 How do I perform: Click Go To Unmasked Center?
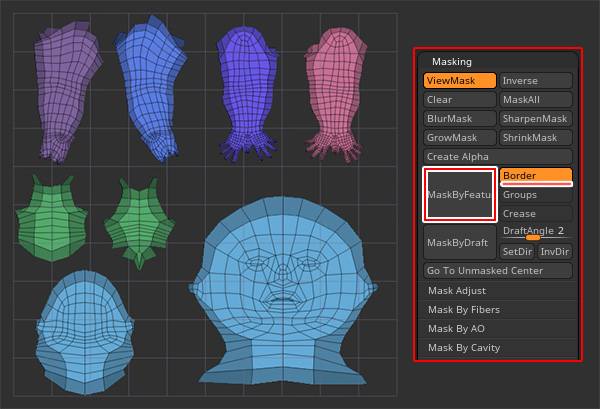point(497,271)
